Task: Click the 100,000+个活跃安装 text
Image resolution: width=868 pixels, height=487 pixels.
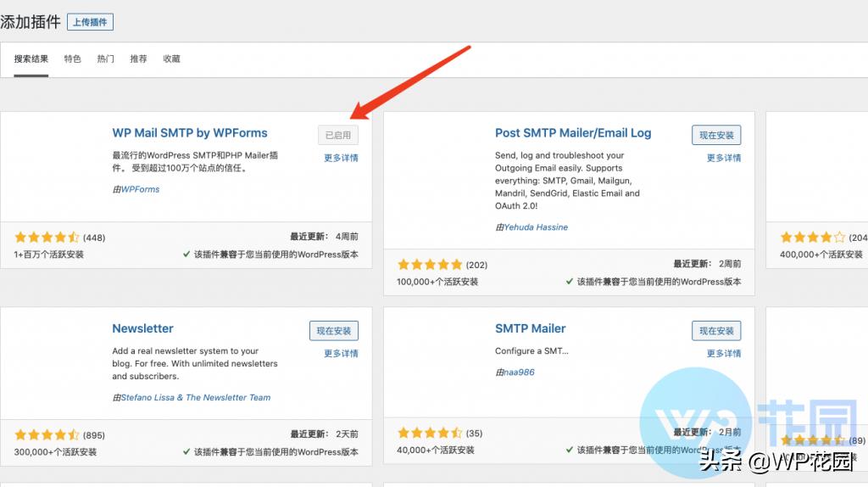Action: point(437,282)
